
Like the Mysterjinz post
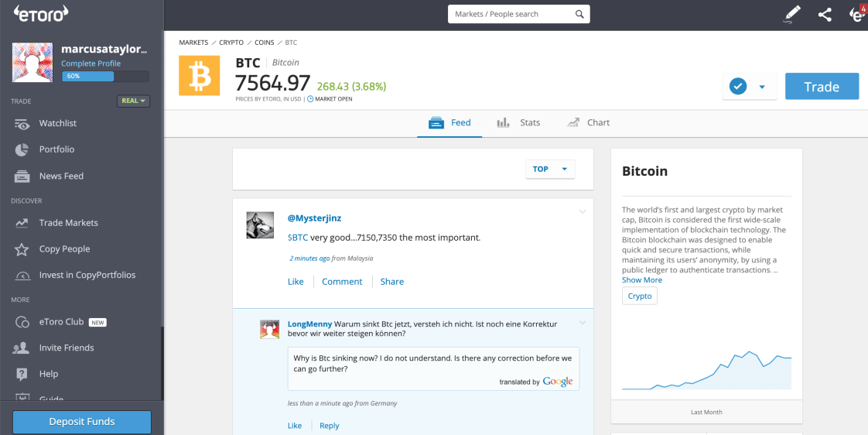tap(296, 282)
